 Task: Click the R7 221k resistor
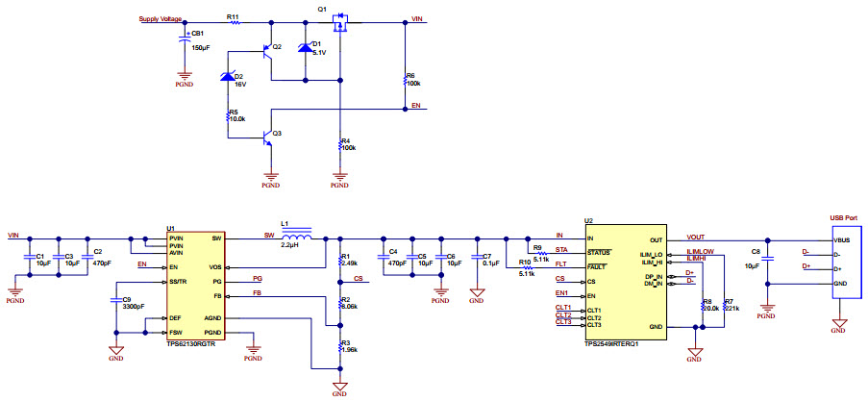pos(720,306)
